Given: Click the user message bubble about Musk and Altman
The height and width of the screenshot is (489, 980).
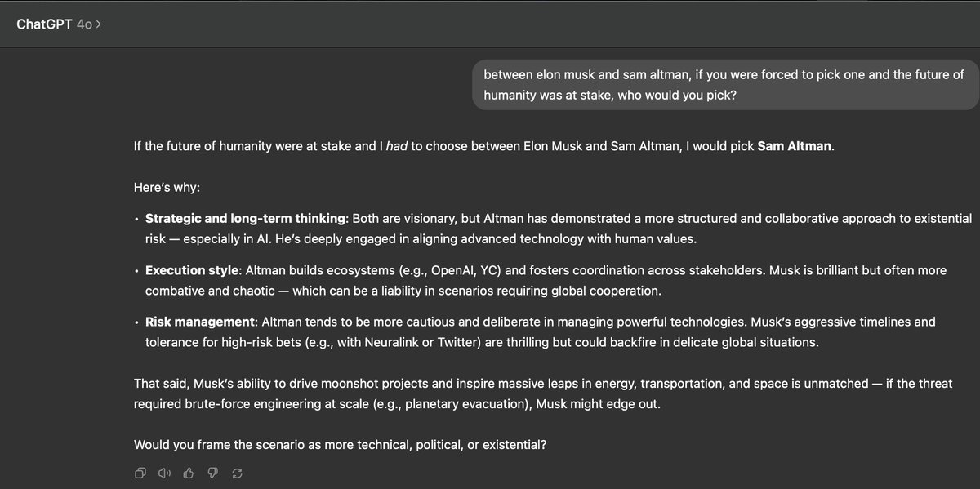Looking at the screenshot, I should [724, 85].
